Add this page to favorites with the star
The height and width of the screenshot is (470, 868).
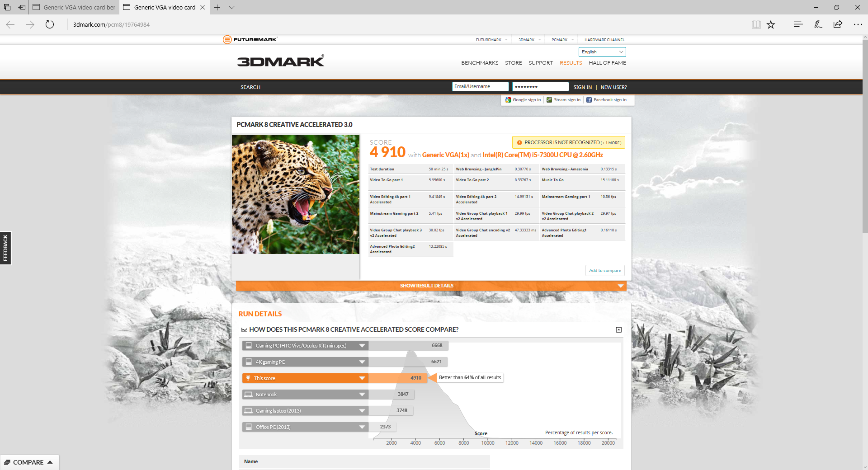coord(771,24)
